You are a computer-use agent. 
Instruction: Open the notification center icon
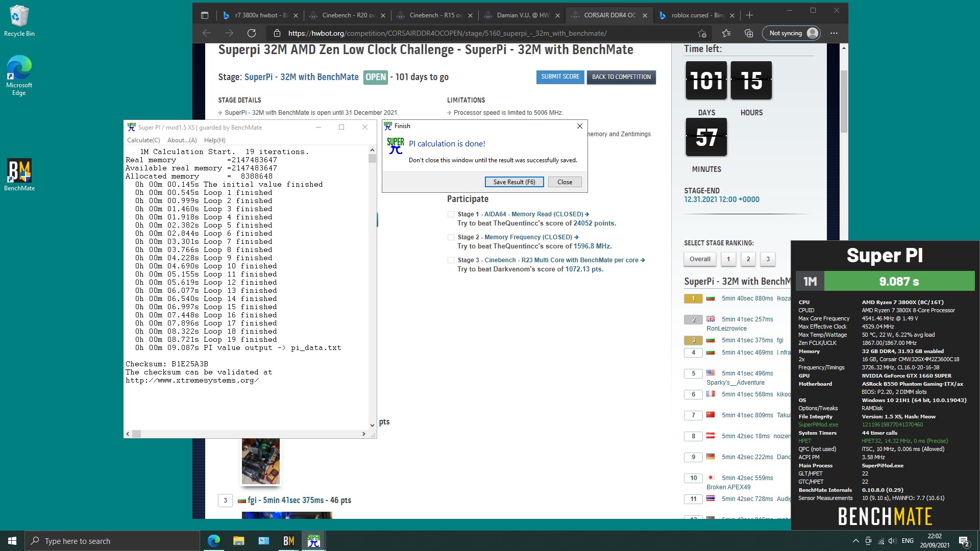[x=964, y=541]
